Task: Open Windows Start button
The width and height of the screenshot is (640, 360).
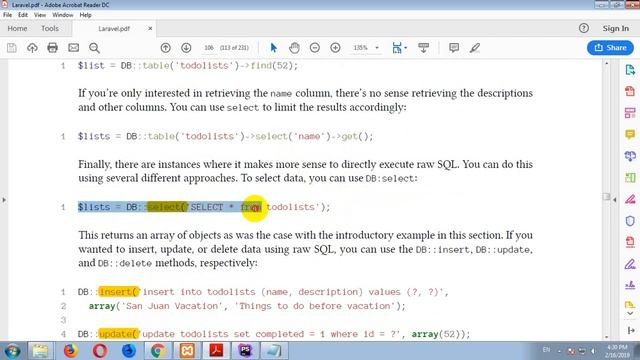Action: 12,351
